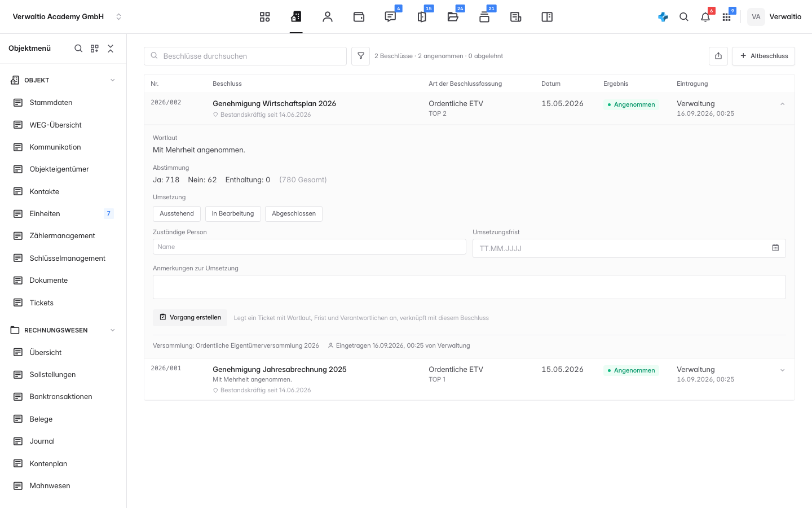Toggle the split panel layout icon in top bar

tap(547, 17)
